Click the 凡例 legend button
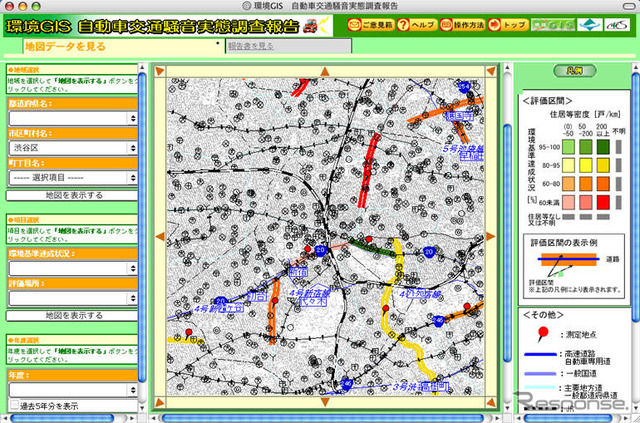The width and height of the screenshot is (640, 423). click(x=575, y=71)
